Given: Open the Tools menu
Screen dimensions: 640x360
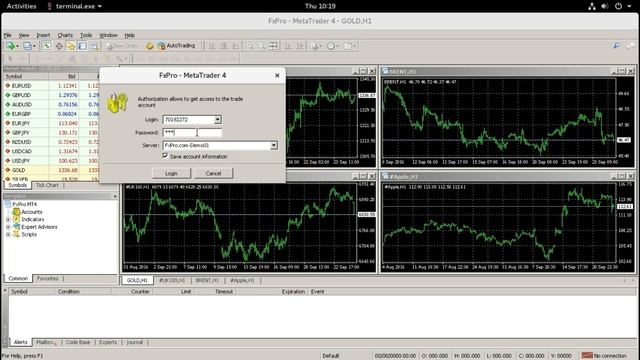Looking at the screenshot, I should [x=86, y=36].
